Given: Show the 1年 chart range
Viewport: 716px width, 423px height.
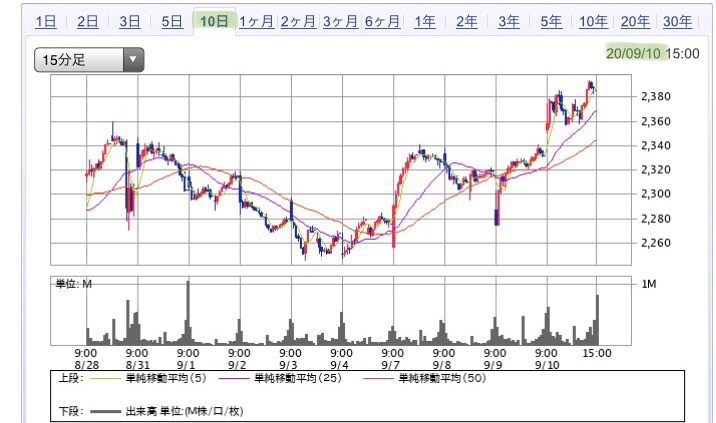Looking at the screenshot, I should (x=425, y=21).
